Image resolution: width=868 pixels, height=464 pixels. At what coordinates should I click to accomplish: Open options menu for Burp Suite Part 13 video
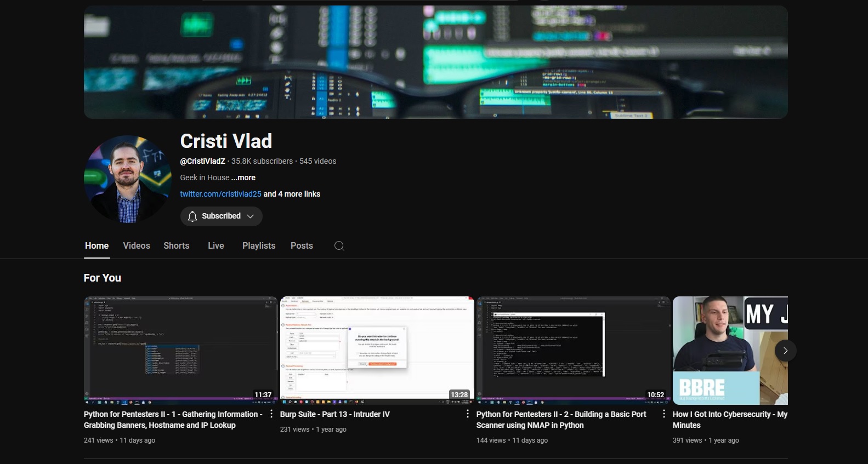coord(468,414)
